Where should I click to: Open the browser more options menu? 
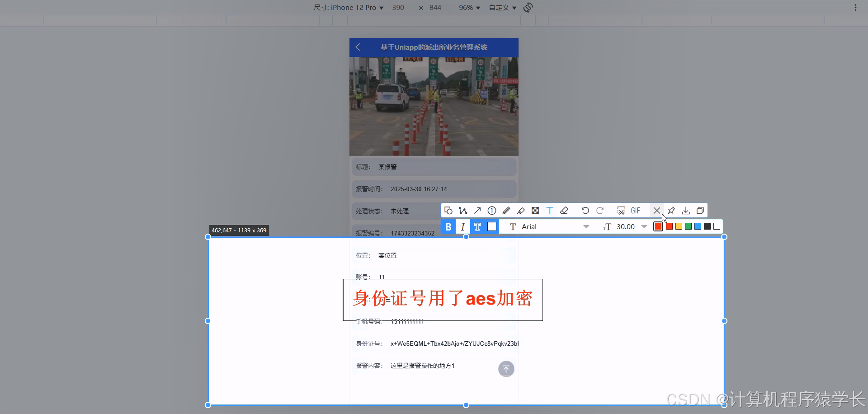tap(855, 7)
